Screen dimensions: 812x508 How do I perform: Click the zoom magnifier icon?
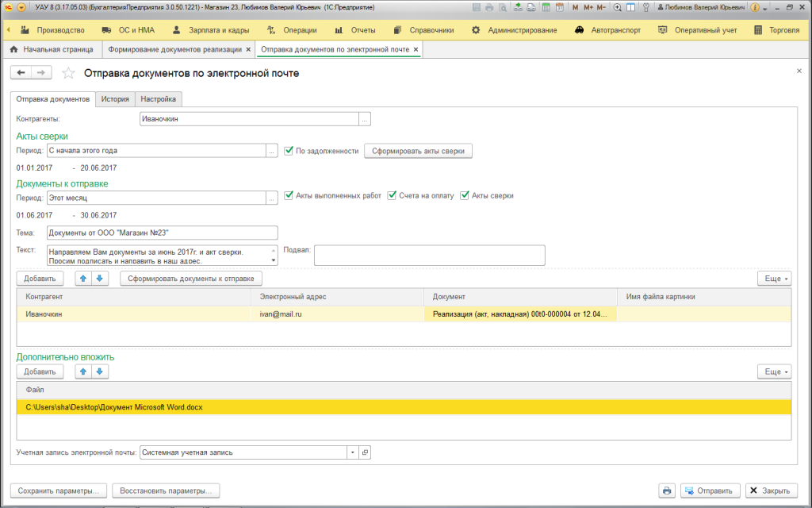[x=617, y=8]
